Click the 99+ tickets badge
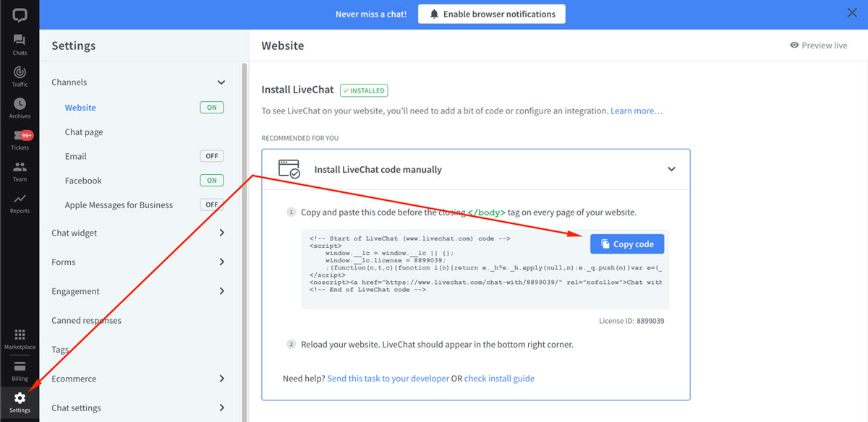Viewport: 868px width, 422px height. tap(27, 135)
